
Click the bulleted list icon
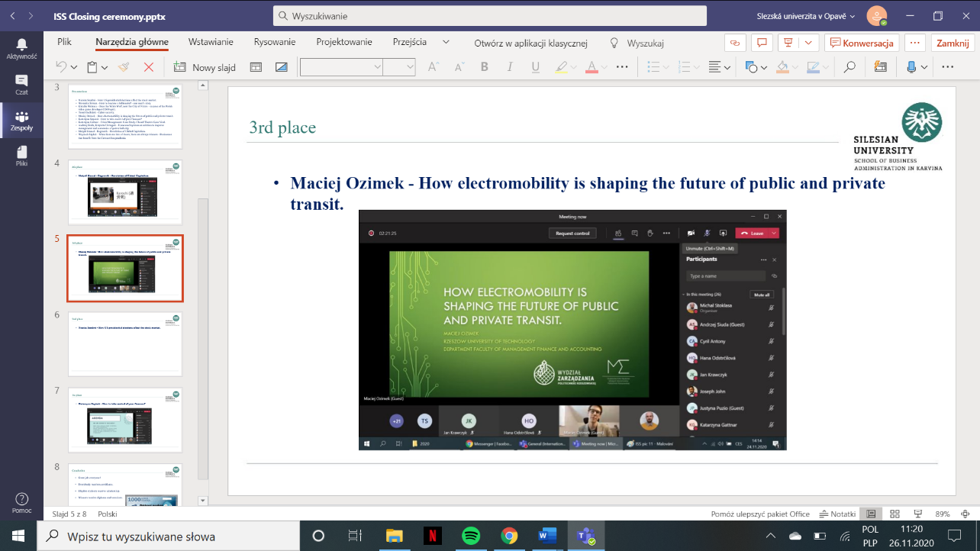coord(653,67)
